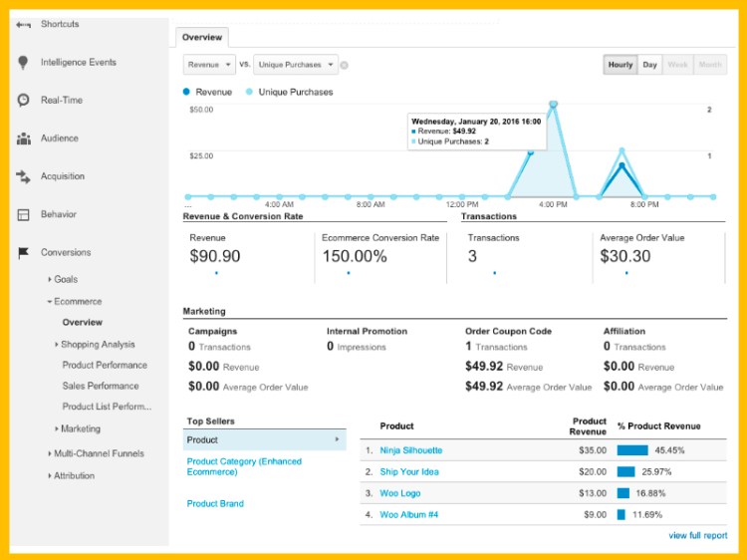Click the Shortcuts arrow icon
The image size is (747, 560).
(x=23, y=24)
